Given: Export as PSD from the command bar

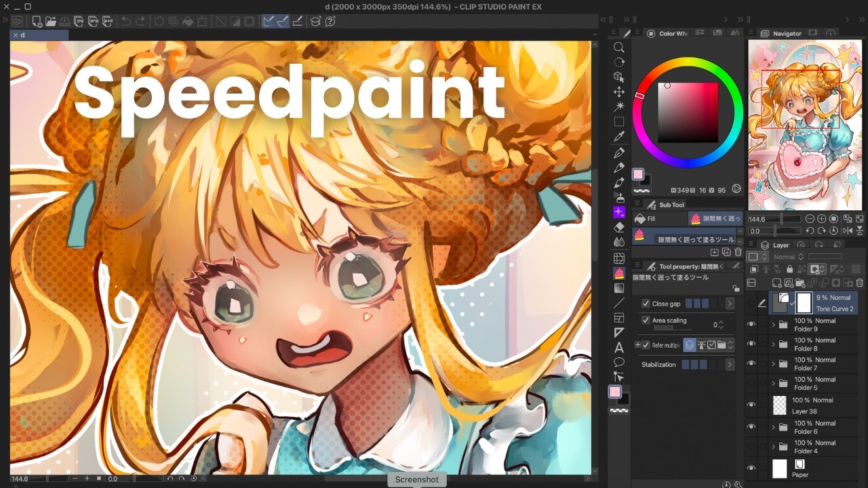Looking at the screenshot, I should click(106, 22).
